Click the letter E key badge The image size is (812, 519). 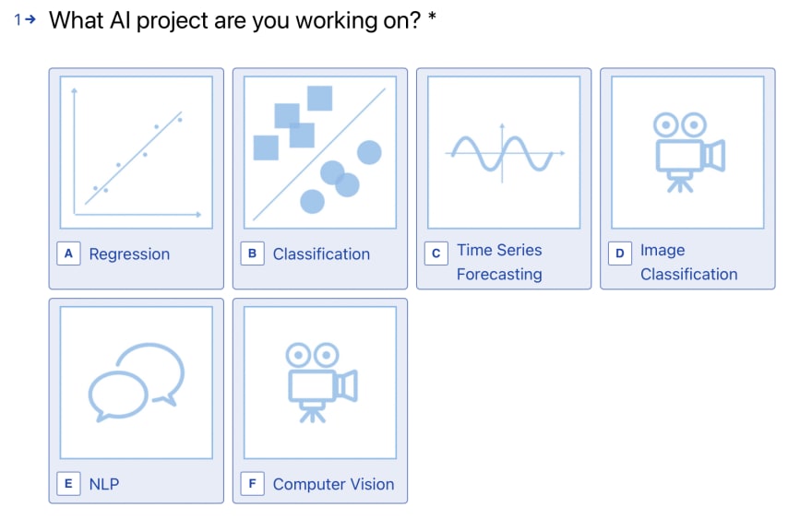point(68,484)
